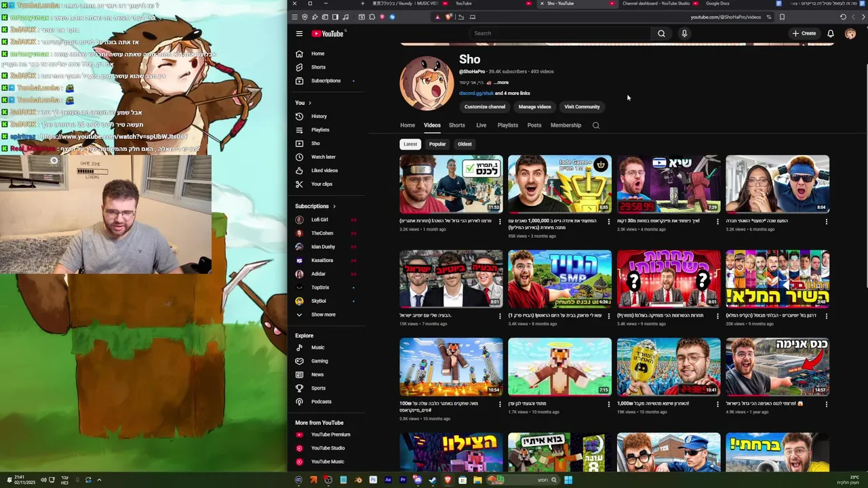Screen dimensions: 868x488
Task: Click the YouTube search input field
Action: 559,33
